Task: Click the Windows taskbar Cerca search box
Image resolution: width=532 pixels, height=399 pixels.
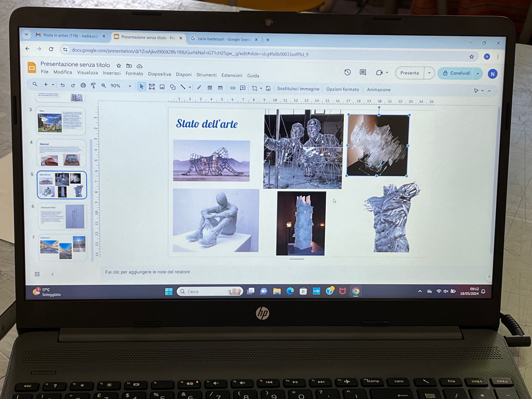Action: point(210,291)
